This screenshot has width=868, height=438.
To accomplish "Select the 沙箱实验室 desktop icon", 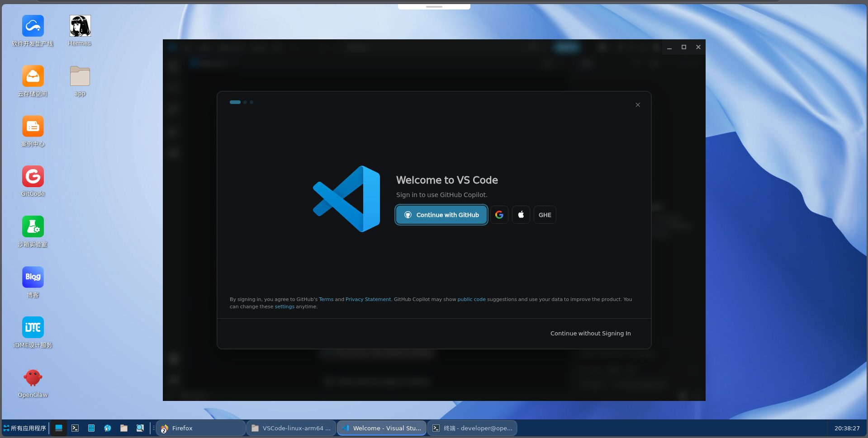I will tap(33, 232).
